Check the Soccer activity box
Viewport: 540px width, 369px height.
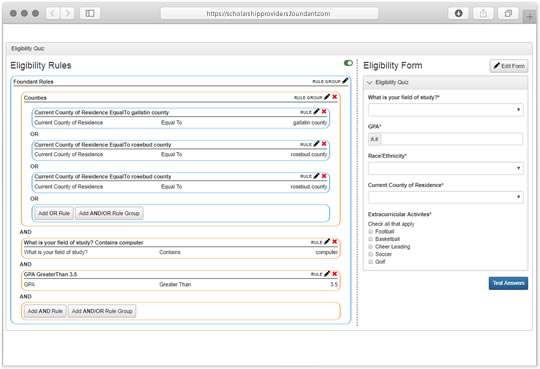pyautogui.click(x=371, y=254)
